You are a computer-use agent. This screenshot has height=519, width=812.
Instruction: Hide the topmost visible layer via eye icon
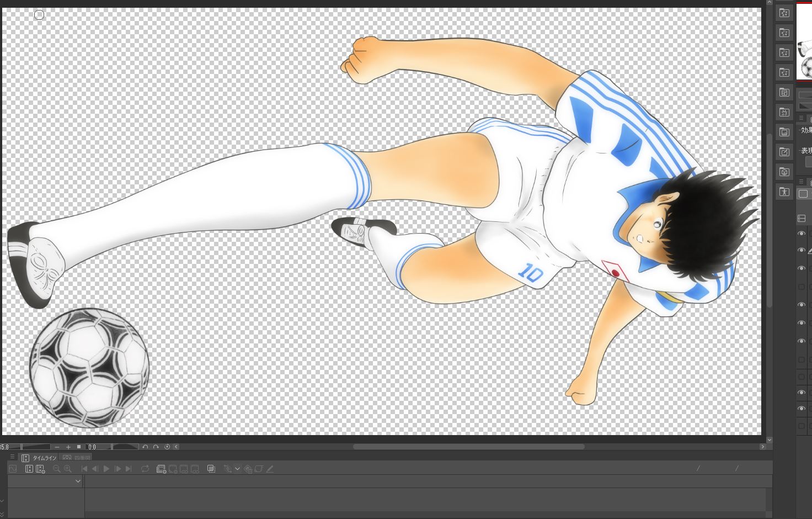(x=802, y=234)
